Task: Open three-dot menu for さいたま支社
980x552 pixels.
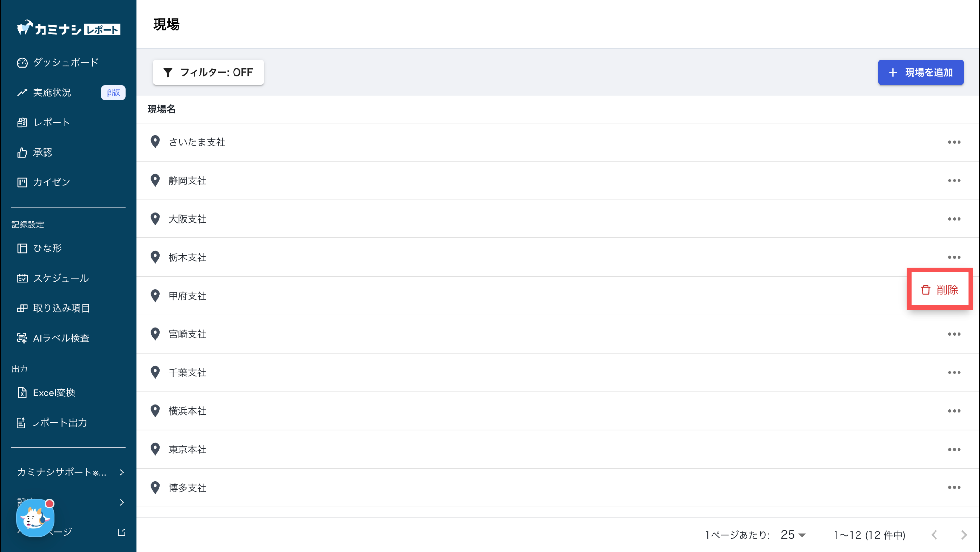Action: click(954, 142)
